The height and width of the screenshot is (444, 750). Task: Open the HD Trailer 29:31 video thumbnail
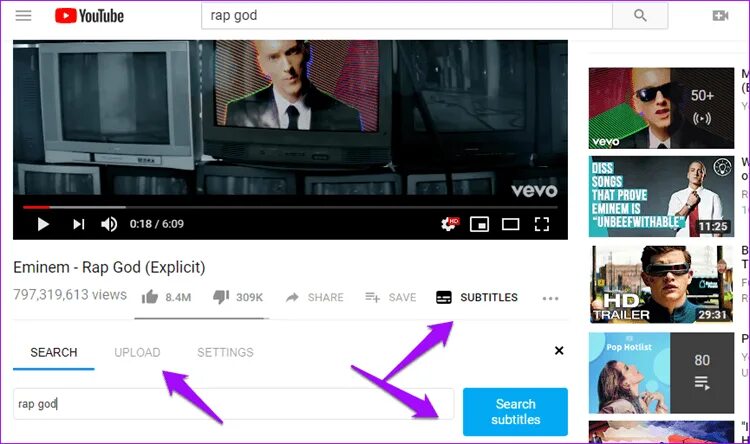point(661,284)
